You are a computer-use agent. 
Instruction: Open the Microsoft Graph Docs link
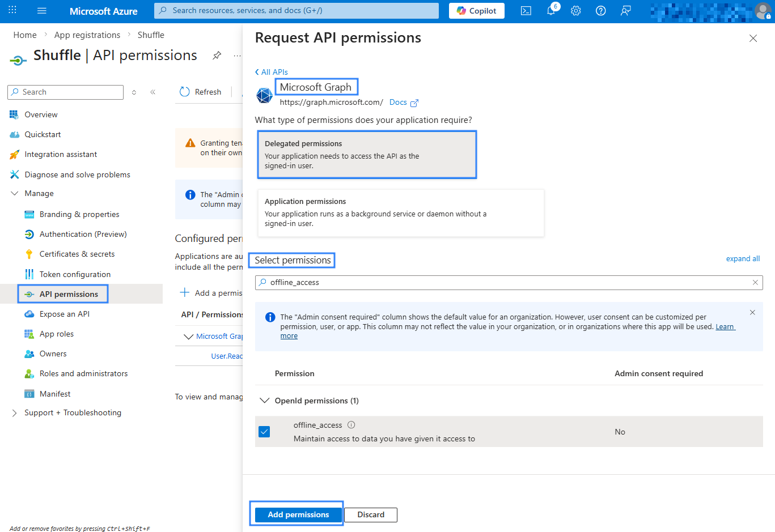tap(398, 102)
